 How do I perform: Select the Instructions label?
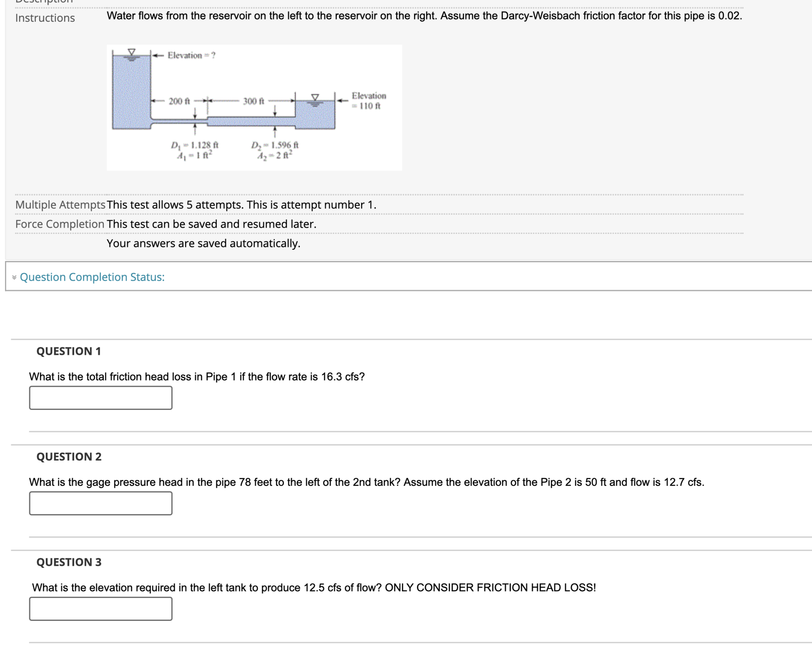[x=44, y=18]
